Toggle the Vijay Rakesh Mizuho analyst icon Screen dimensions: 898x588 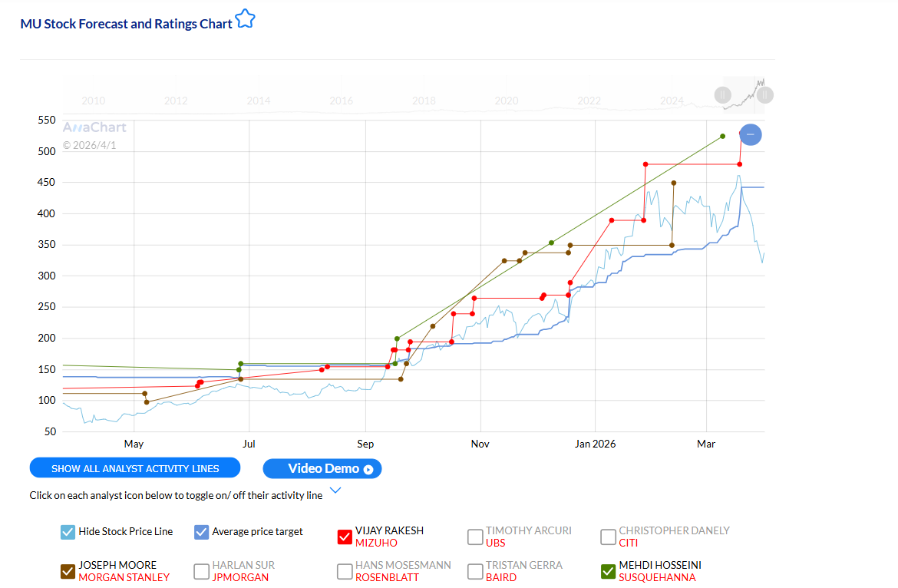[x=345, y=537]
